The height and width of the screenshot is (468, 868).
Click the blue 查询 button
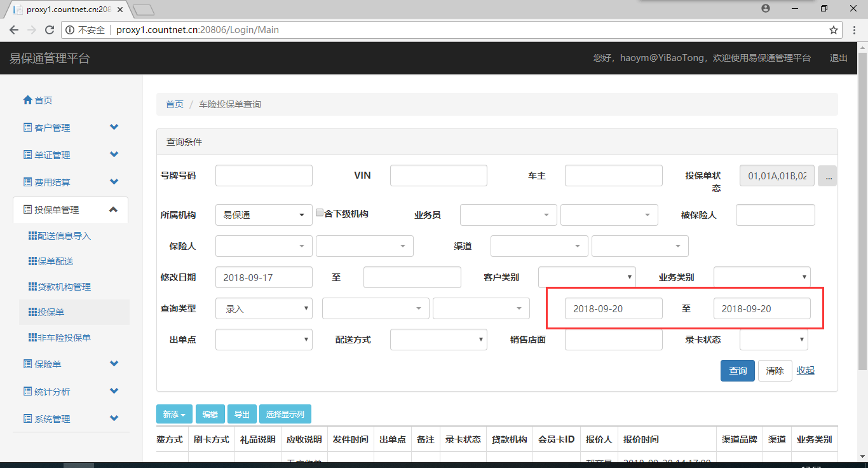(737, 371)
